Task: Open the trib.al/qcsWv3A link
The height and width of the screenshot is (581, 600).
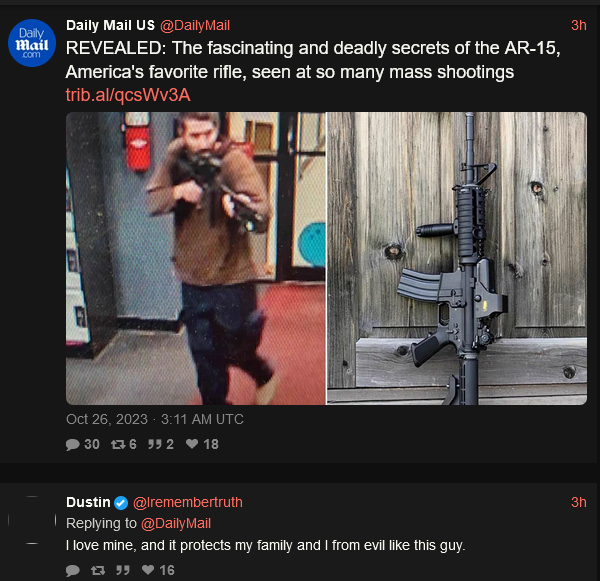Action: point(128,95)
